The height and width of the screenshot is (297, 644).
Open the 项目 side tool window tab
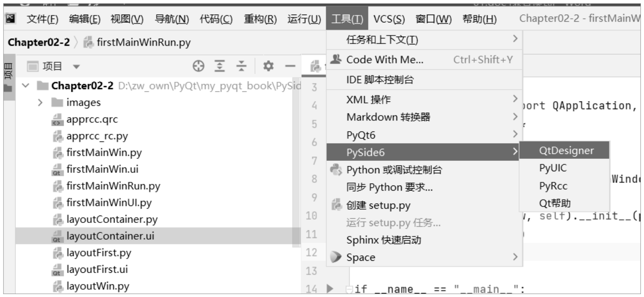tap(9, 77)
